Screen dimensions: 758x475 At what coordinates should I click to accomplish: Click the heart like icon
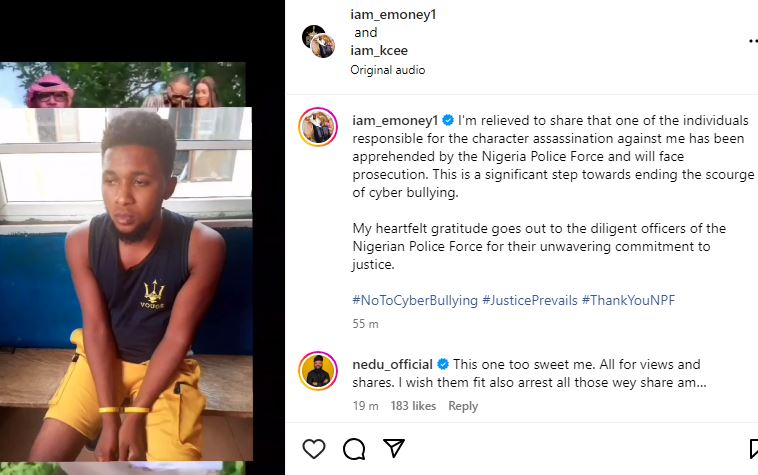click(314, 449)
